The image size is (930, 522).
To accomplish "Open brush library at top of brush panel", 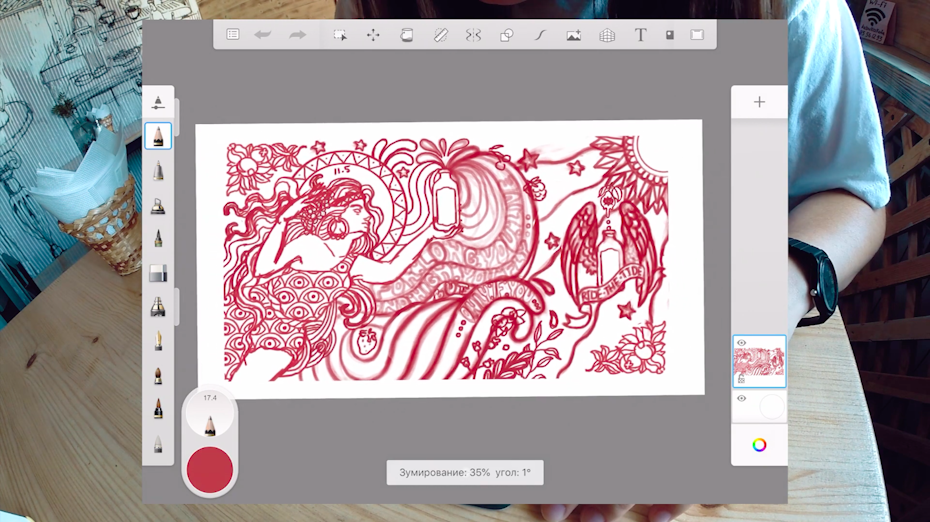I will pos(158,102).
